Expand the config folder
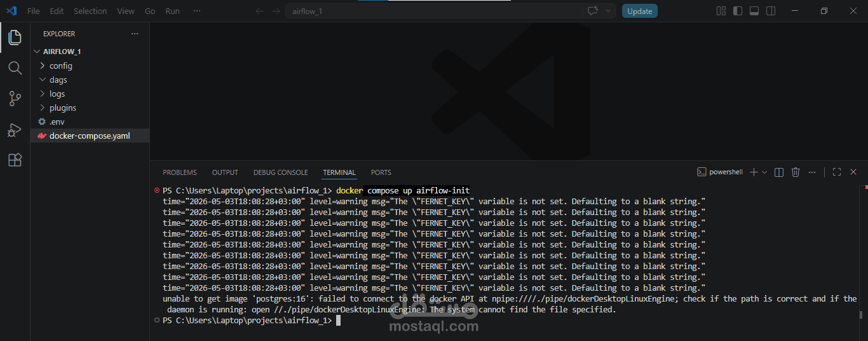 click(x=90, y=66)
